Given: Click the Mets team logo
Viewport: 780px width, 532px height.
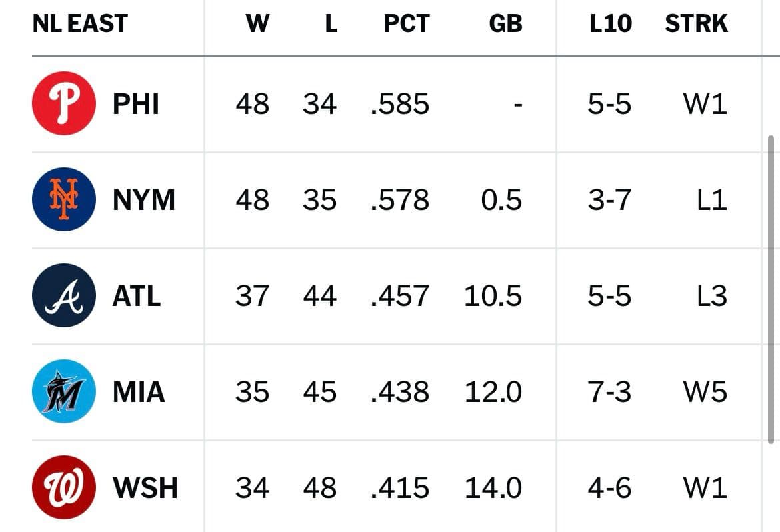Looking at the screenshot, I should point(64,199).
